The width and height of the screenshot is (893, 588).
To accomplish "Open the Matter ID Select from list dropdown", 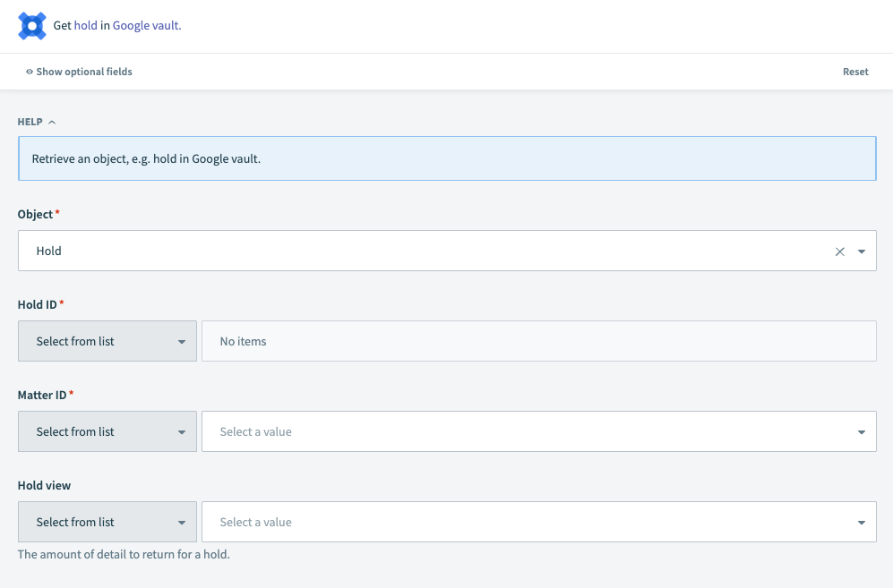I will coord(107,431).
